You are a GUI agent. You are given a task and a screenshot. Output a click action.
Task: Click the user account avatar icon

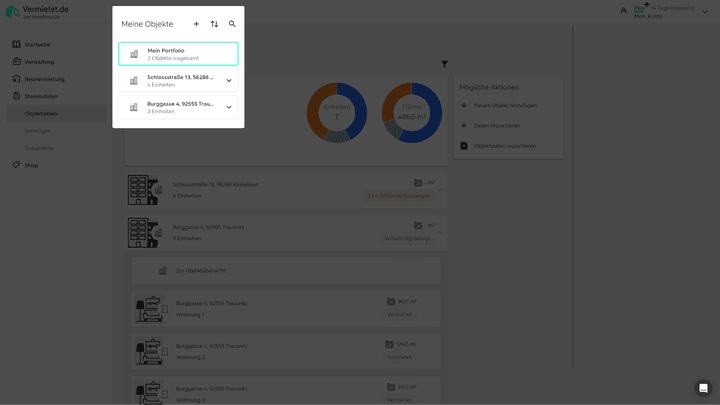coord(624,10)
